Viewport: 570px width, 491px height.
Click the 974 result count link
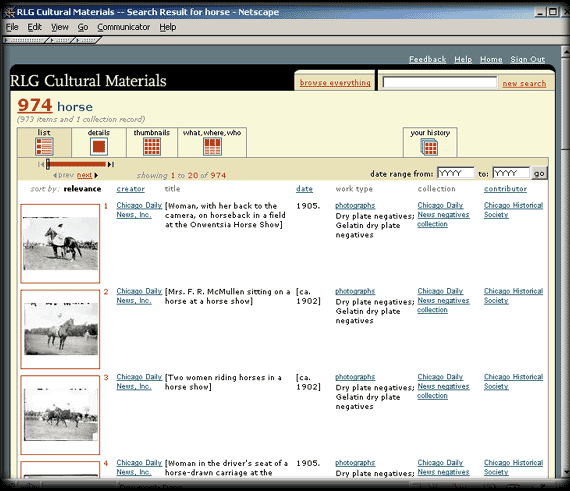(35, 105)
